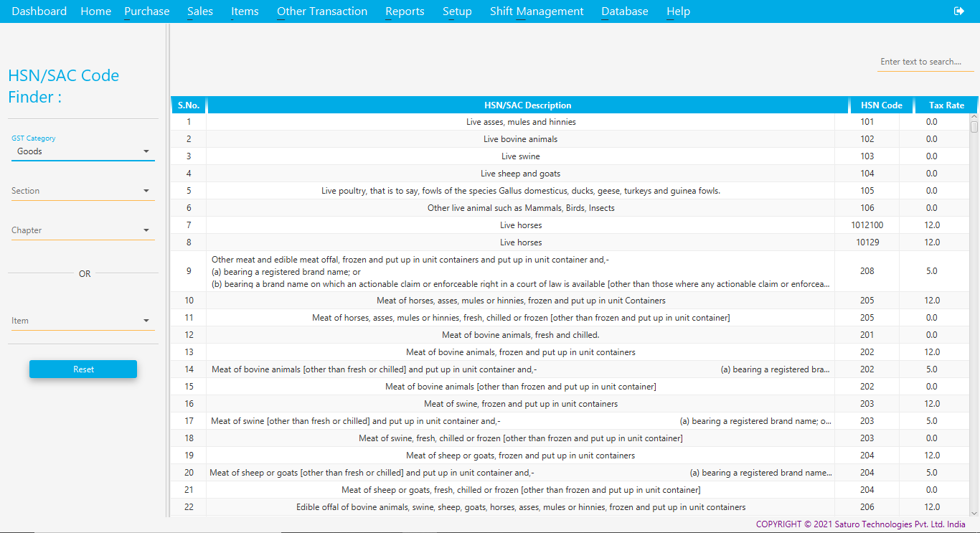Select the Live sheep and goats row
Viewport: 980px width, 533px height.
(x=520, y=174)
